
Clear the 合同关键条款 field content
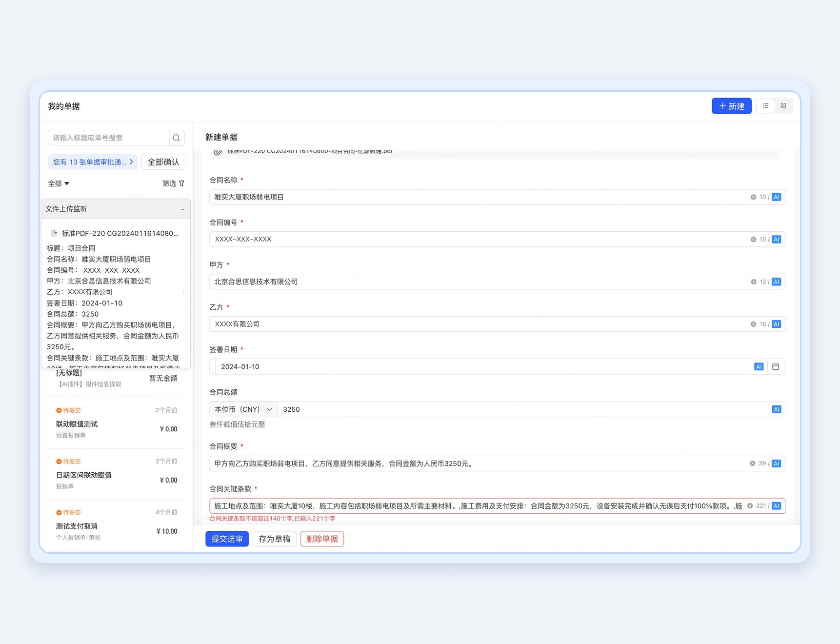tap(750, 506)
